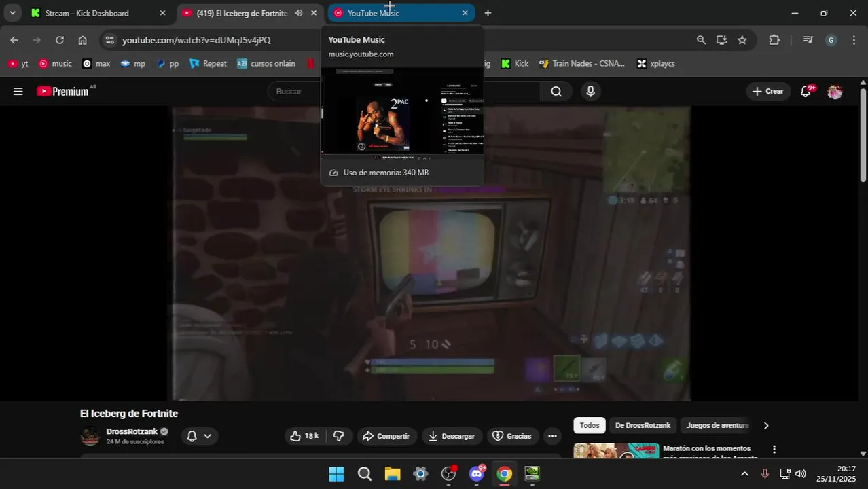Toggle the microphone tray icon
Screen dimensions: 868x489
coord(765,473)
